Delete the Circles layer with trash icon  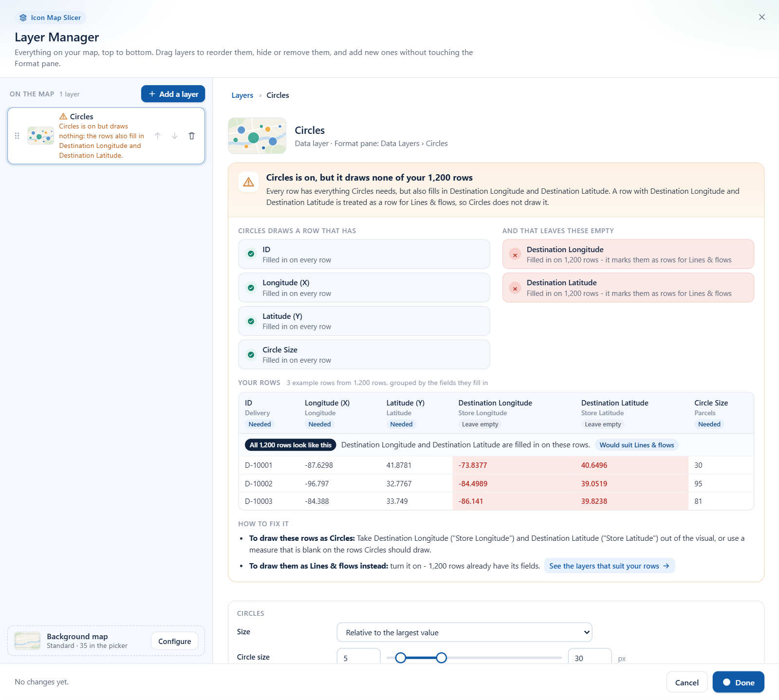click(x=192, y=136)
